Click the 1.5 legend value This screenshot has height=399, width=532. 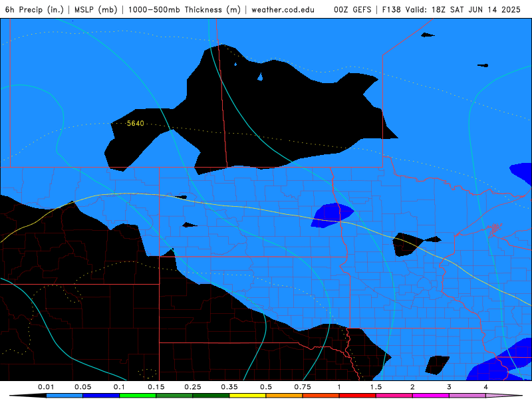pyautogui.click(x=376, y=387)
